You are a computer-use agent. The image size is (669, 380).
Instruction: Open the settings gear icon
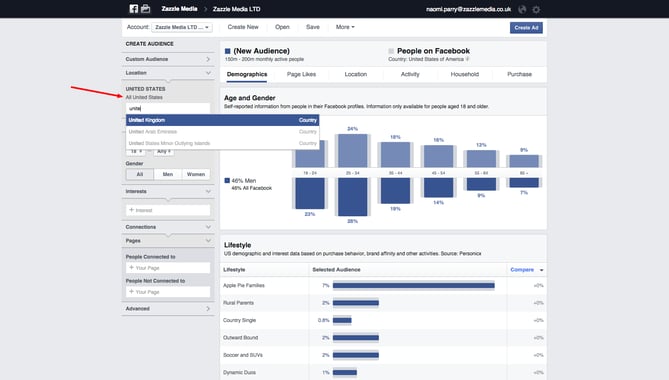coord(536,9)
